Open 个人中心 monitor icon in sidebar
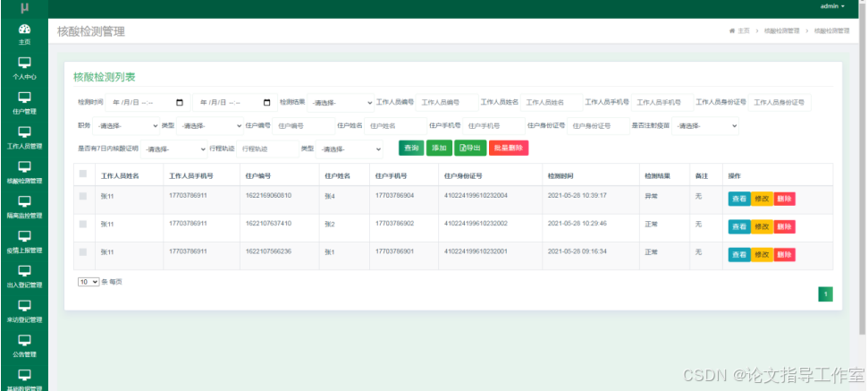Viewport: 868px width, 391px height. [24, 63]
